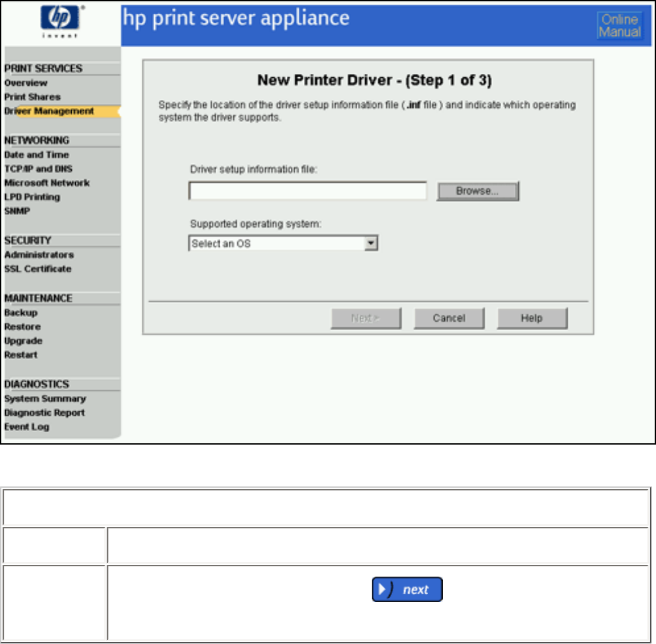Image resolution: width=656 pixels, height=644 pixels.
Task: Open SNMP settings
Action: pos(17,211)
